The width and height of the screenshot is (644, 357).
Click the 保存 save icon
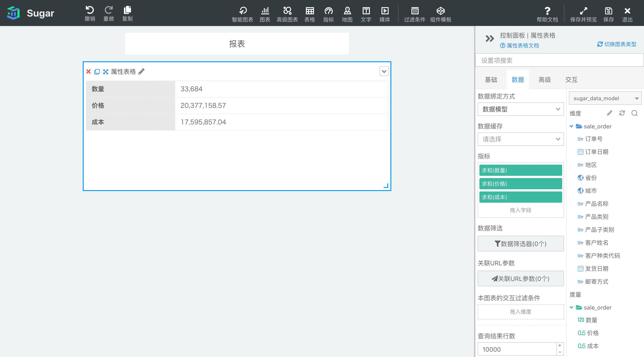[608, 11]
